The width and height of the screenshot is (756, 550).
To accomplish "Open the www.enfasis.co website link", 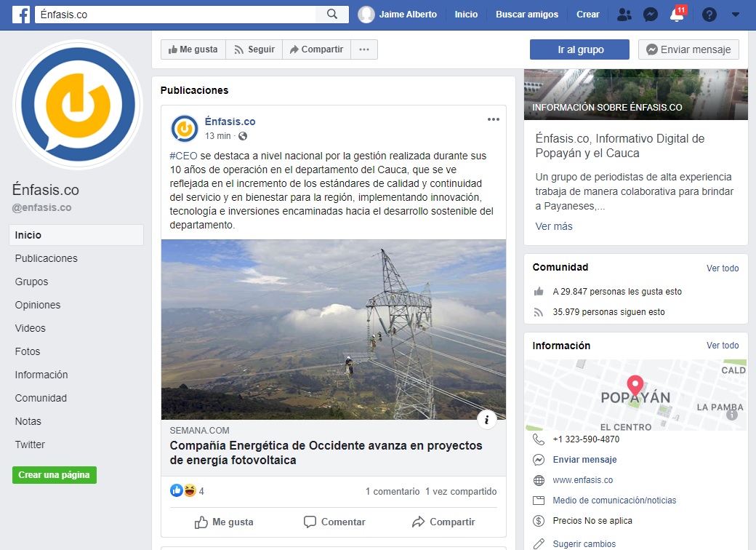I will click(582, 480).
